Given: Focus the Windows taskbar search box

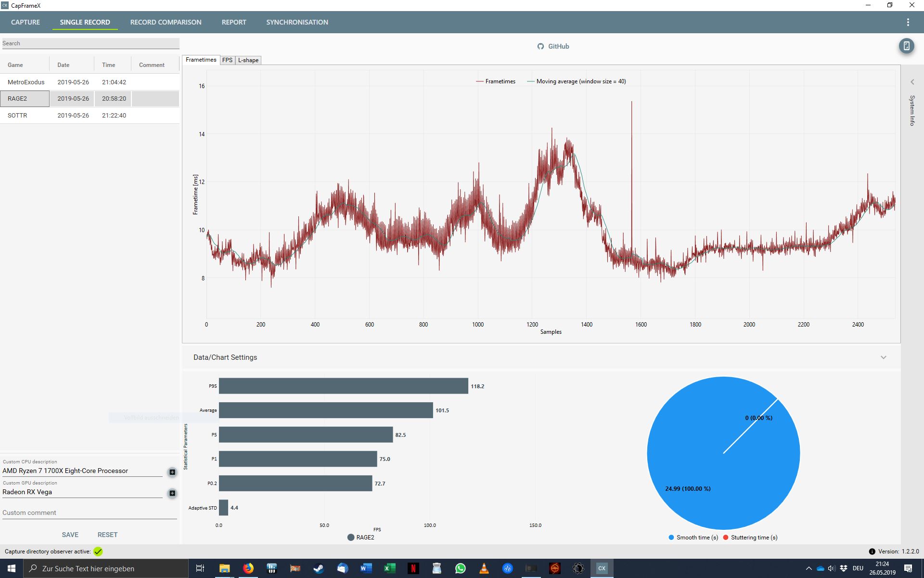Looking at the screenshot, I should click(106, 568).
